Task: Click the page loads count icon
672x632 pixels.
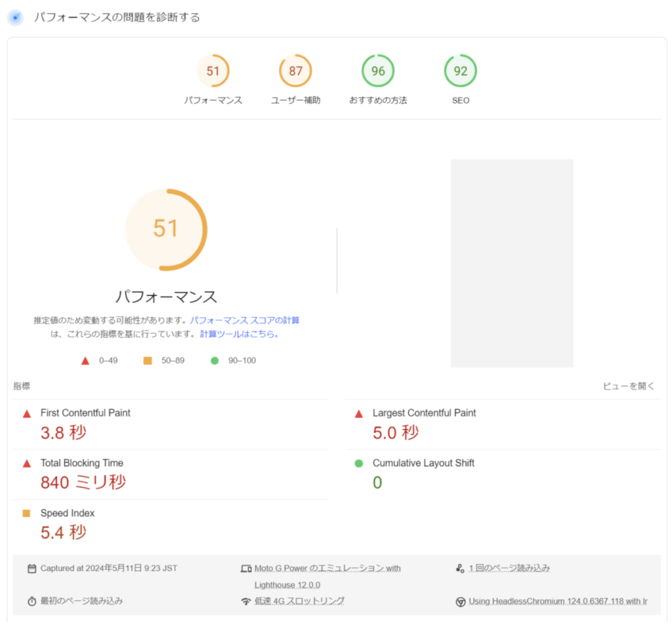Action: click(460, 568)
